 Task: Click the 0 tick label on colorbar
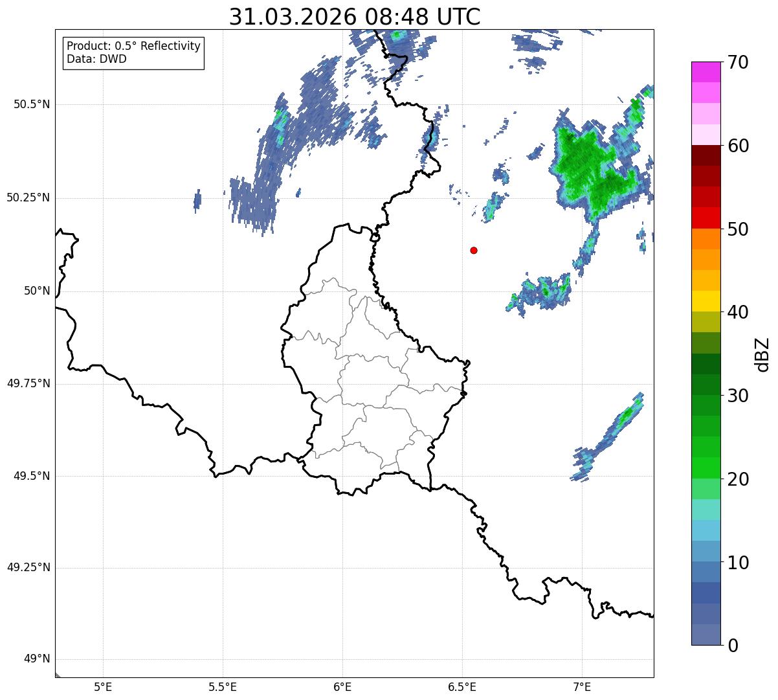point(732,646)
